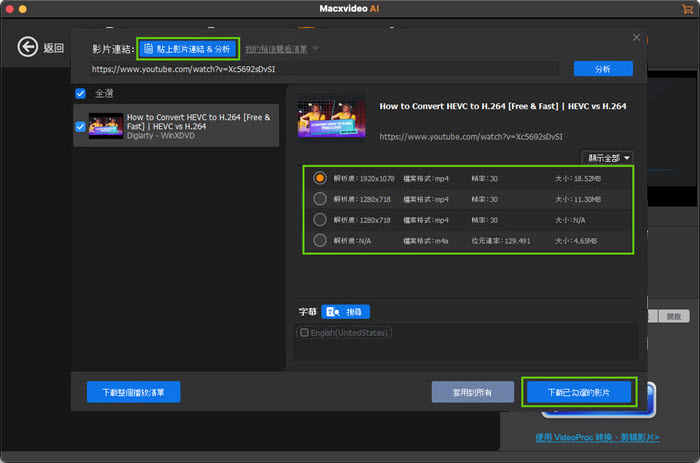Screen dimensions: 700x463
Task: Close the video link dialog
Action: point(637,38)
